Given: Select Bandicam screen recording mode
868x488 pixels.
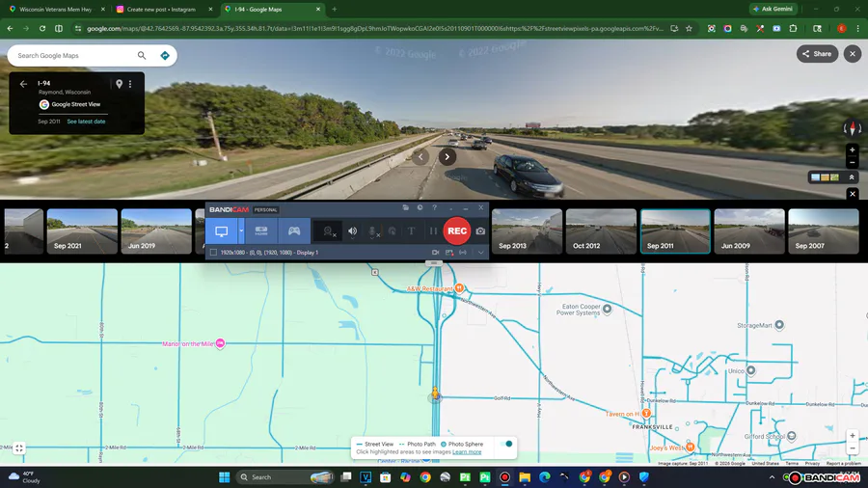Looking at the screenshot, I should [222, 231].
